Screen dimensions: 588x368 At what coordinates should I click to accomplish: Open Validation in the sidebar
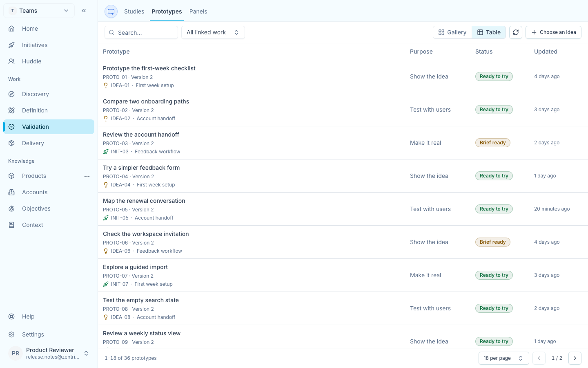(x=49, y=127)
